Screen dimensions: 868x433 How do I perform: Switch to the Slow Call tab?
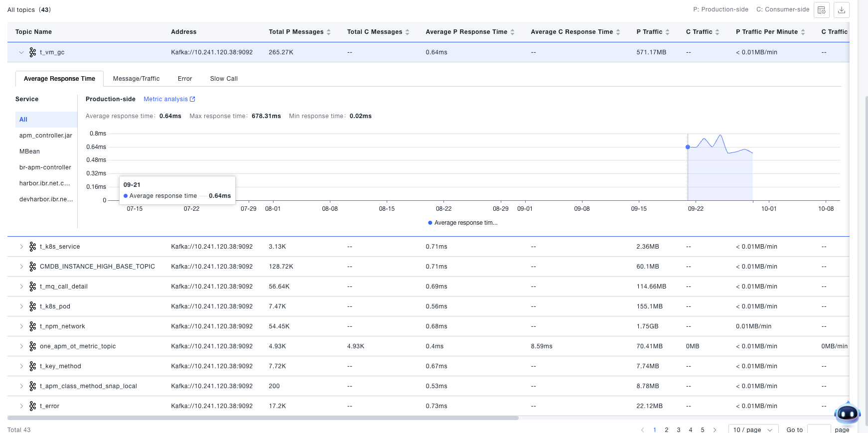coord(224,79)
